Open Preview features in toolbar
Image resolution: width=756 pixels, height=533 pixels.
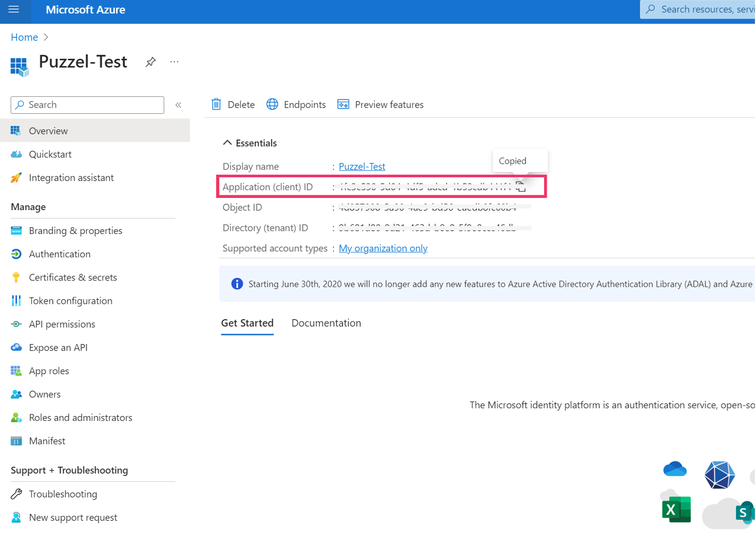pyautogui.click(x=380, y=104)
